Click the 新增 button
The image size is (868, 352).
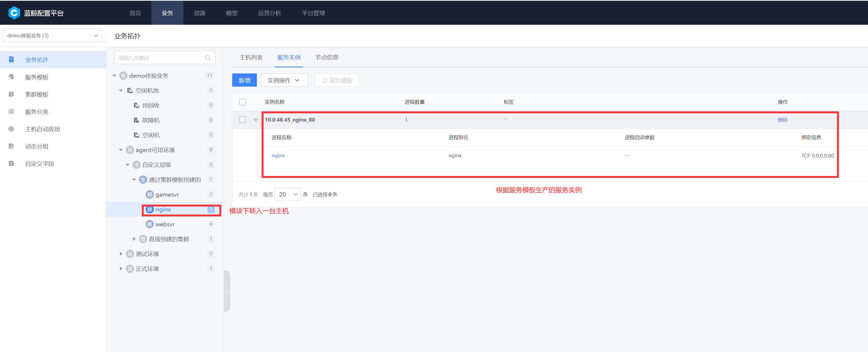click(x=244, y=80)
